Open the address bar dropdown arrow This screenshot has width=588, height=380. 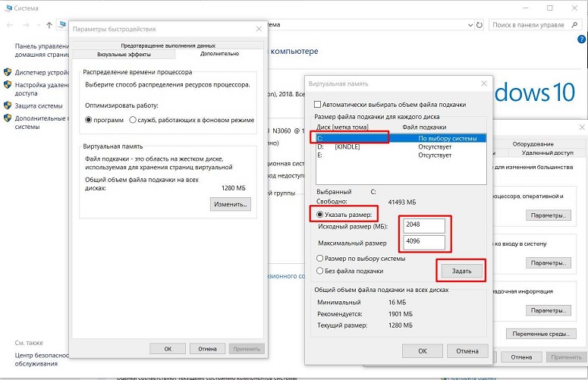pyautogui.click(x=470, y=25)
